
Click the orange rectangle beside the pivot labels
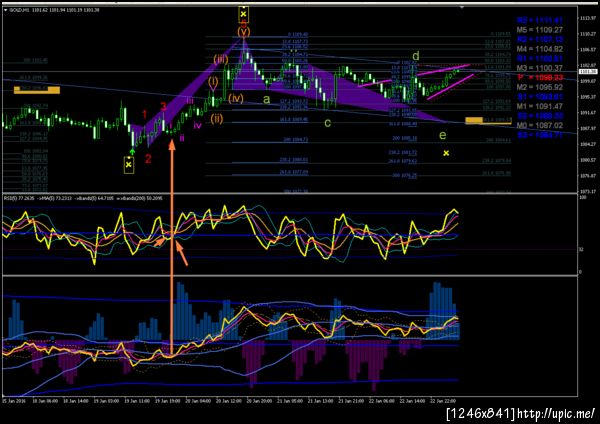(x=488, y=121)
